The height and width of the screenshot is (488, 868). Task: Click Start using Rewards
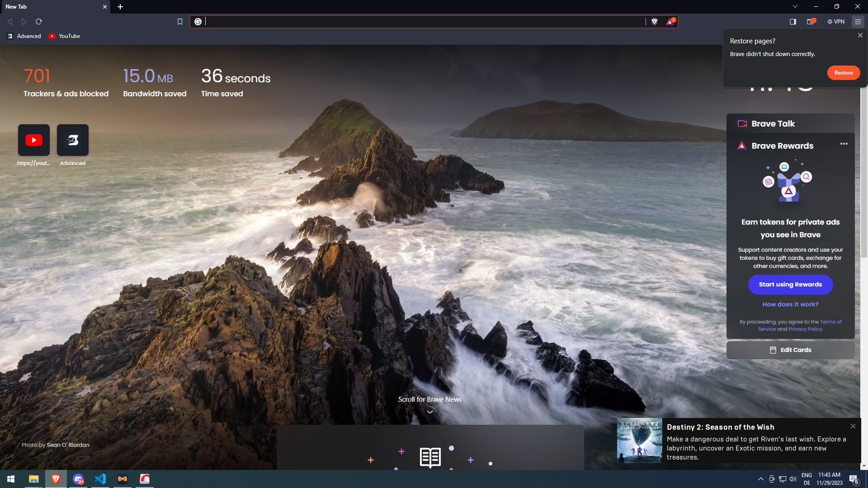point(790,284)
